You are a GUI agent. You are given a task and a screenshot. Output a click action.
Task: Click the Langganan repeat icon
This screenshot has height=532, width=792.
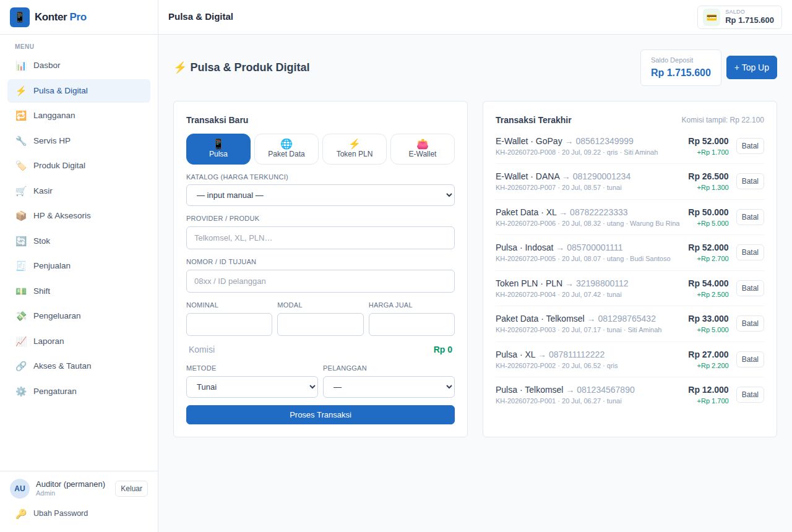[21, 116]
